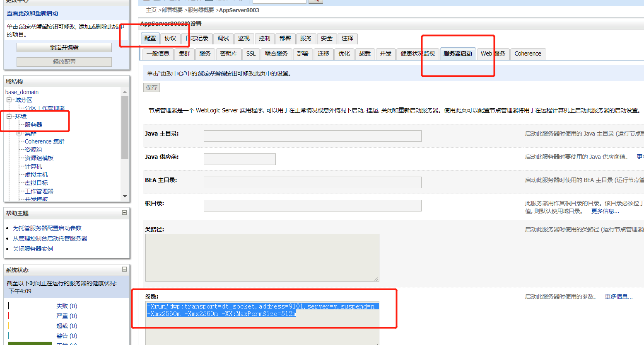Viewport: 644px width, 345px height.
Task: Collapse the 帮助主题 panel
Action: [124, 213]
